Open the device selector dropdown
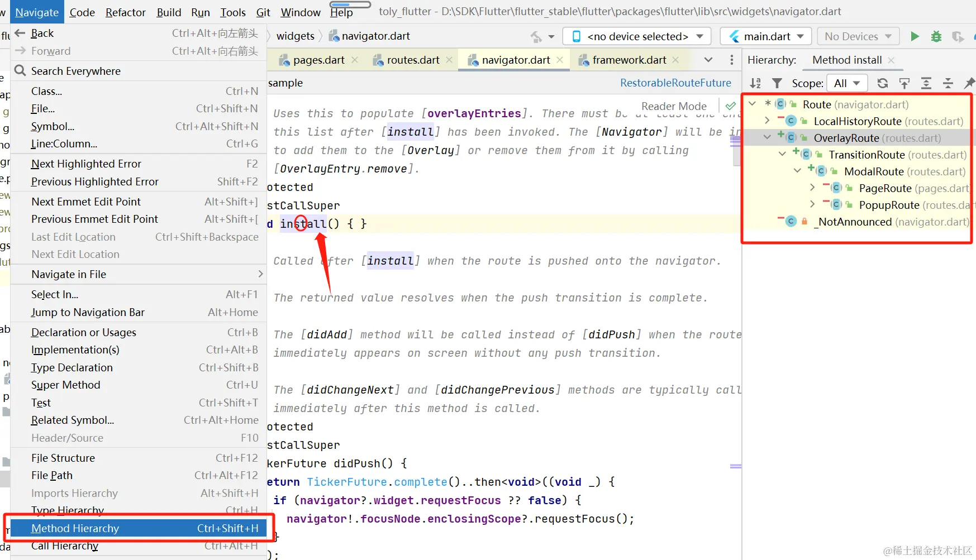Image resolution: width=976 pixels, height=560 pixels. 637,36
